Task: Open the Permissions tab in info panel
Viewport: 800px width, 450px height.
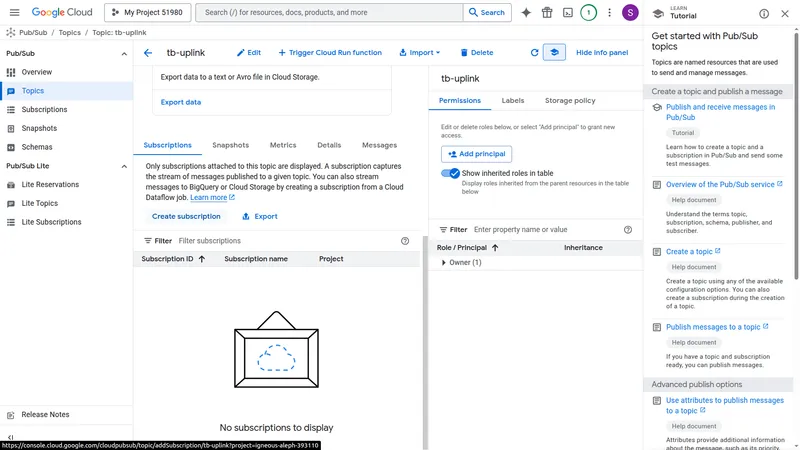Action: 460,101
